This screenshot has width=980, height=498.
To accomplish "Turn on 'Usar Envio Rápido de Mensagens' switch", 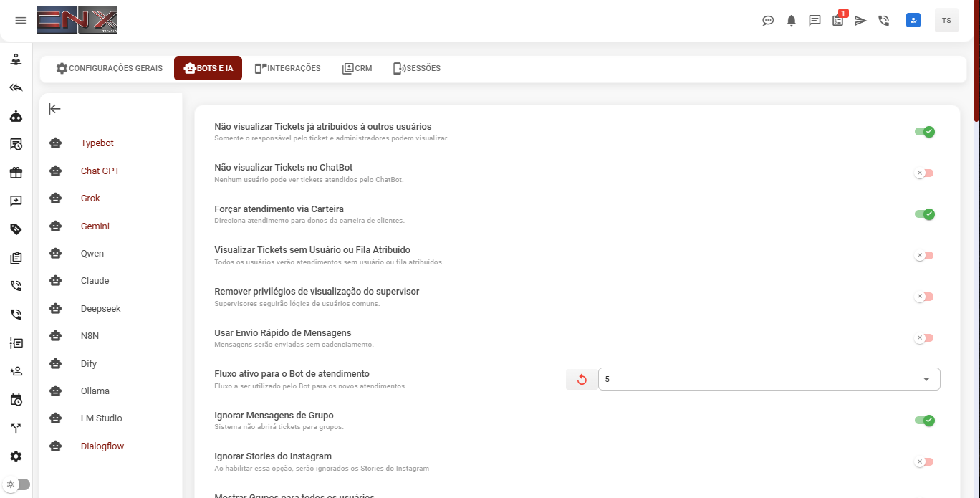I will [x=924, y=338].
